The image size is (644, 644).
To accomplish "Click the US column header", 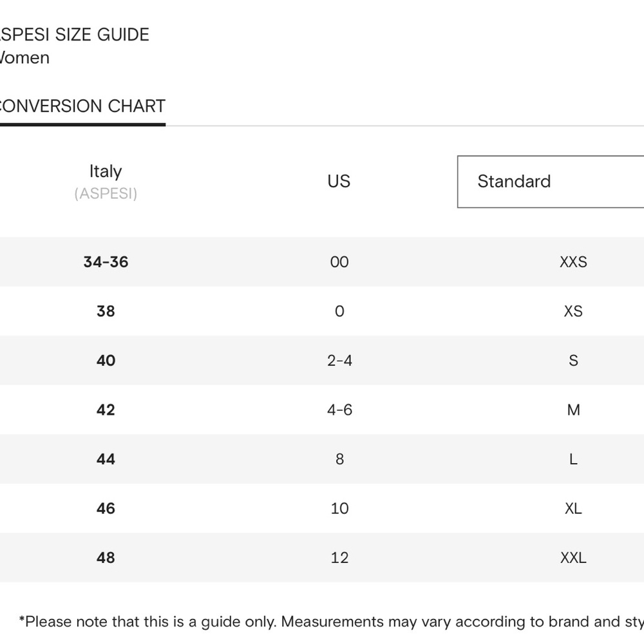I will pos(339,182).
